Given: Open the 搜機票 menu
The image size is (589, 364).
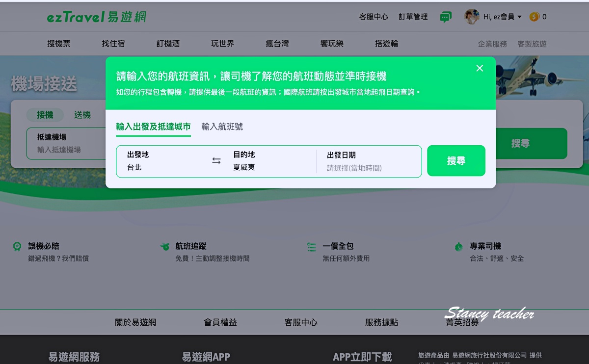Looking at the screenshot, I should pyautogui.click(x=59, y=44).
